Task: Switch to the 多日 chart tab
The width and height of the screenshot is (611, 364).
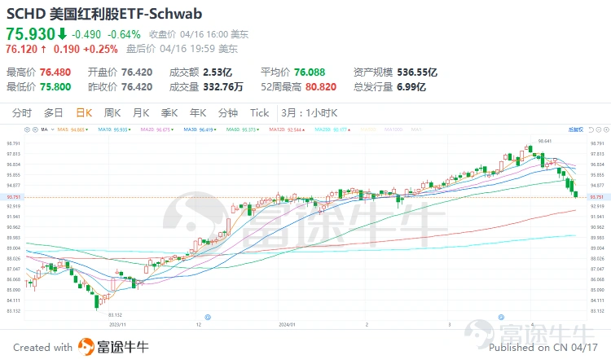Action: 54,113
